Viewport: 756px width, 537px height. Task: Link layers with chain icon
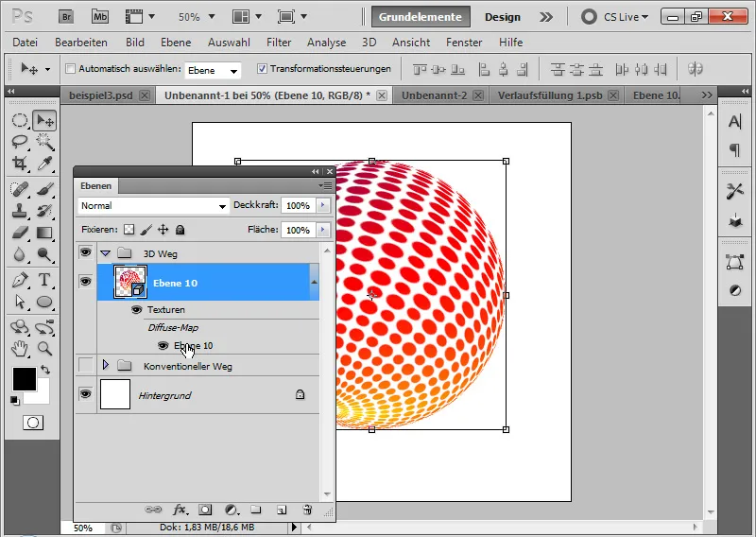tap(153, 510)
